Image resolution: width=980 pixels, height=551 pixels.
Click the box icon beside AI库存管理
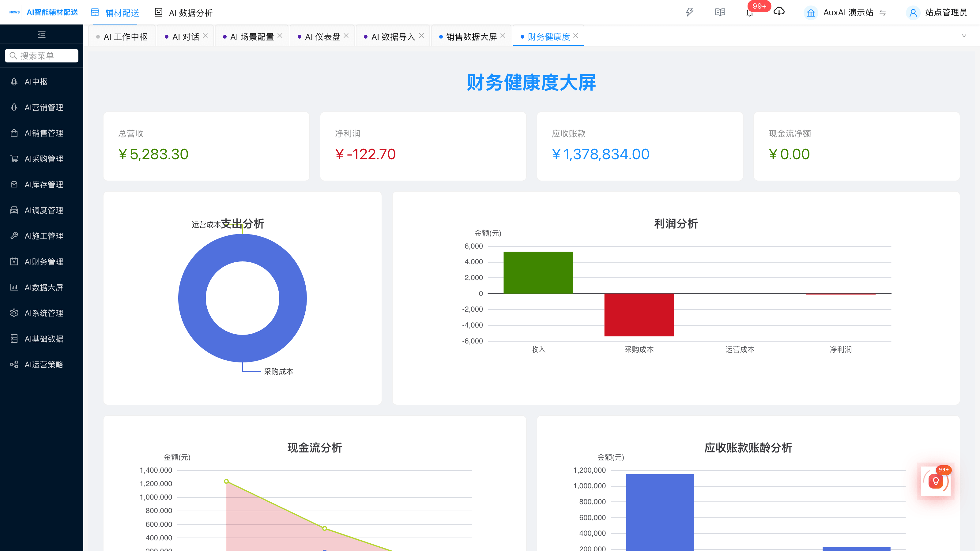[x=14, y=184]
